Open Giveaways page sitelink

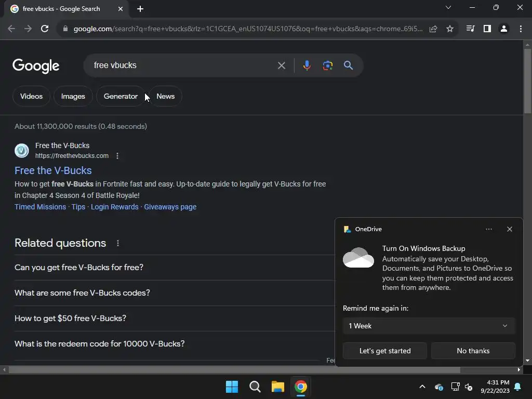point(170,207)
